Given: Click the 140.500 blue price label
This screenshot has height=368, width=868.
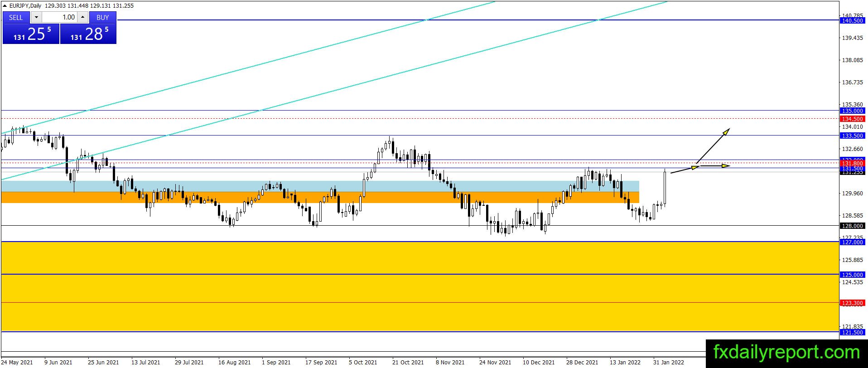Looking at the screenshot, I should coord(852,21).
